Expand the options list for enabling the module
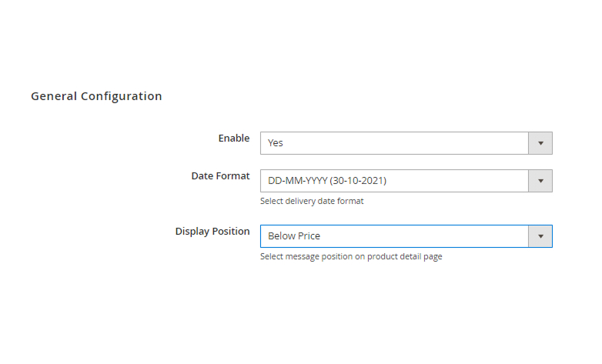The image size is (602, 364). 540,143
